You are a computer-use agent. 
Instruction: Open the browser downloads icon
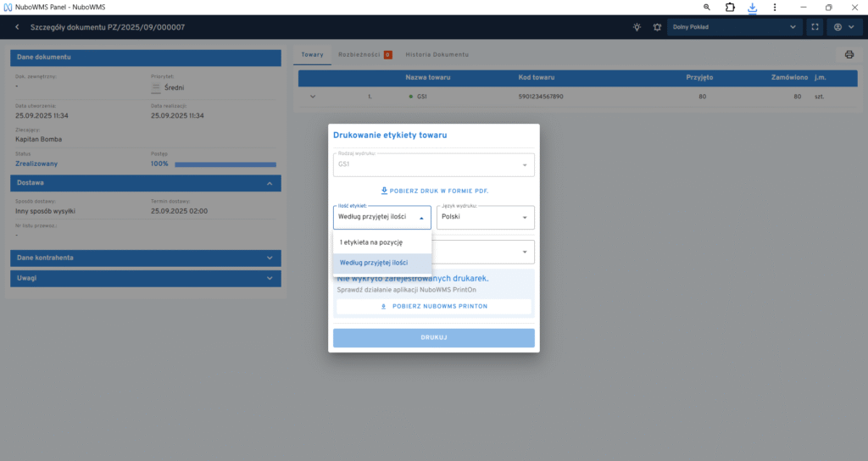point(752,7)
